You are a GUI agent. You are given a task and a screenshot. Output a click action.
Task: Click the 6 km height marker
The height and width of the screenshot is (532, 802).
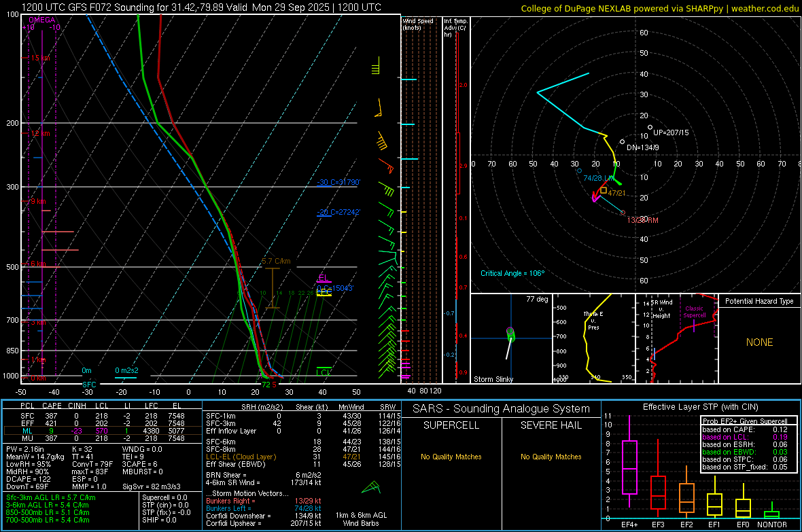38,264
